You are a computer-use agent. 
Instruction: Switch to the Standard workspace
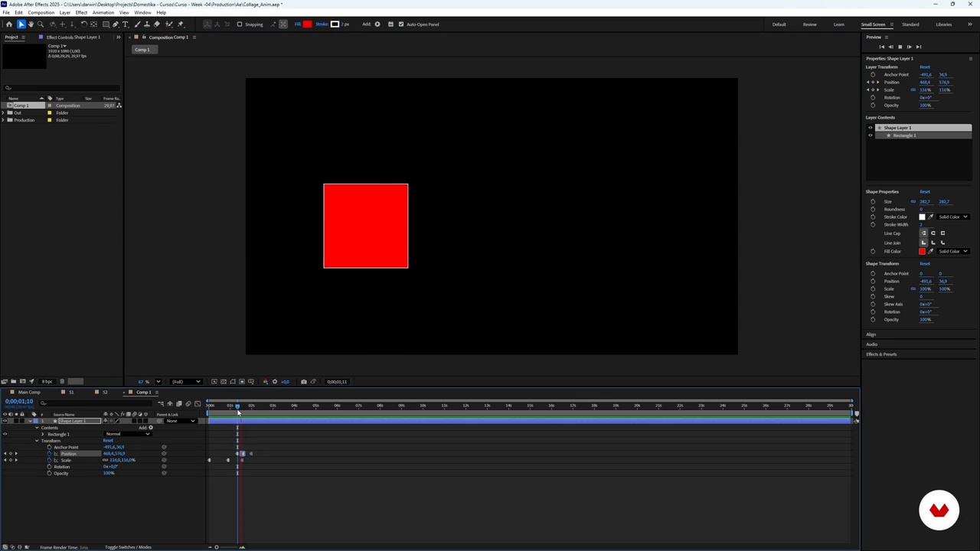click(x=910, y=24)
